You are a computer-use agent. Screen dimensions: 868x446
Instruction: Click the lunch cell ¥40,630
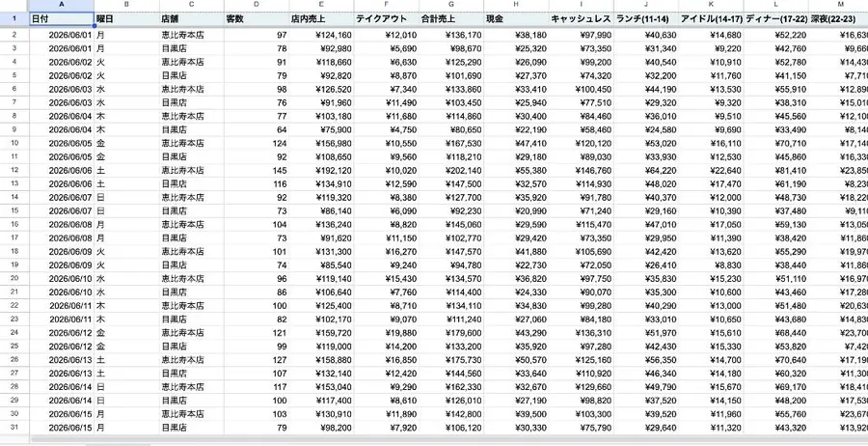[646, 35]
